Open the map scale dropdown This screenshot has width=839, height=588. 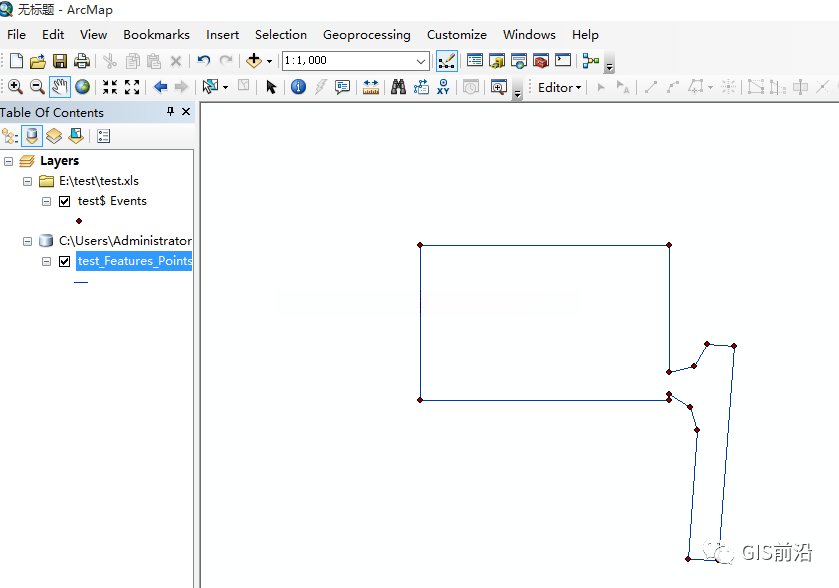point(421,61)
